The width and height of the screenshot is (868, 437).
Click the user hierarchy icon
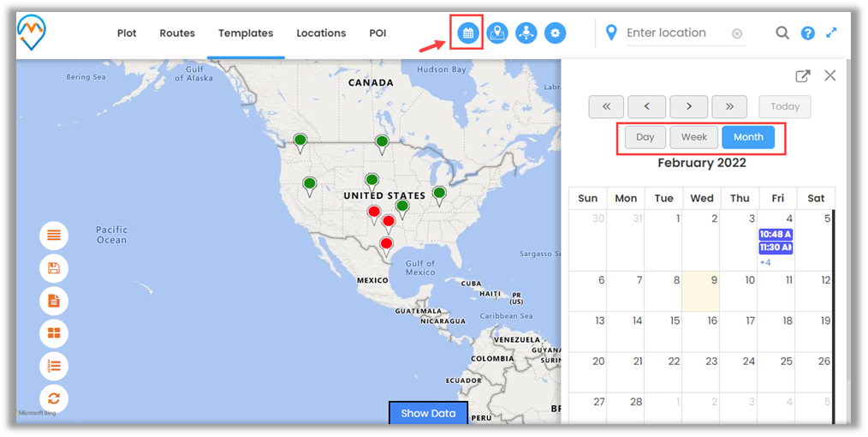pos(526,33)
